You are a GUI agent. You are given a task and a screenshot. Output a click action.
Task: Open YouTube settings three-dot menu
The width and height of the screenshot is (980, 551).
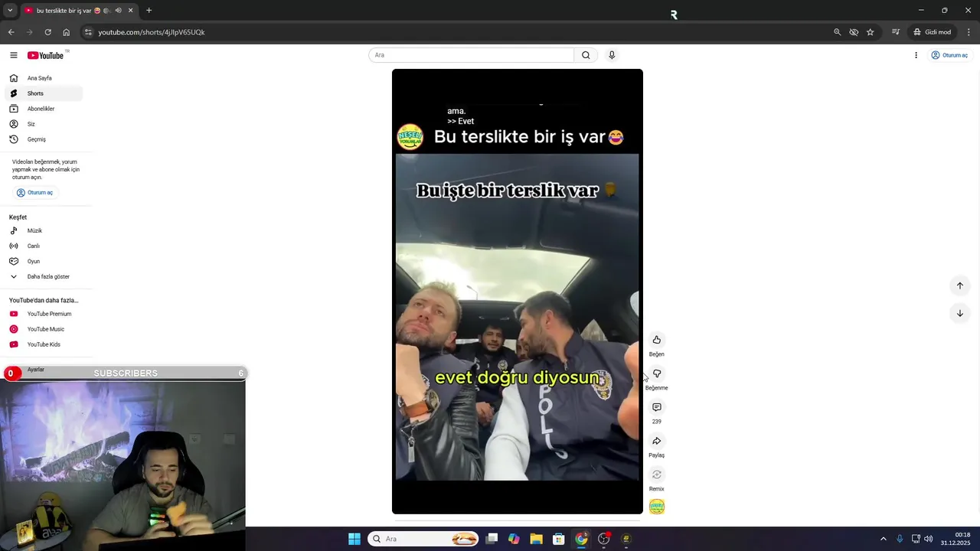tap(916, 55)
